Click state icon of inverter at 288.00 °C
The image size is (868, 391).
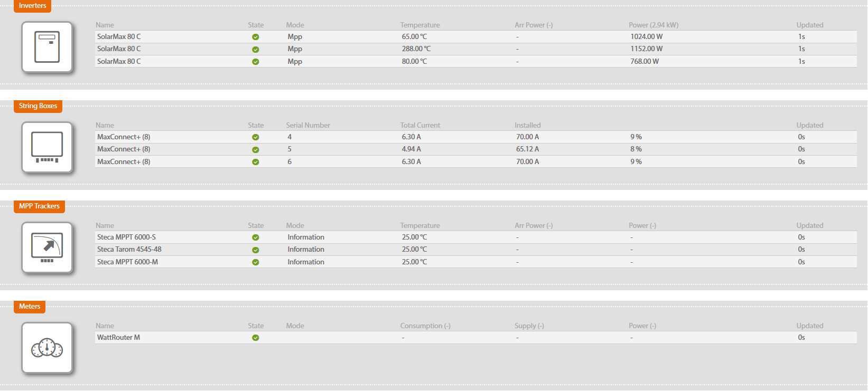(x=256, y=49)
